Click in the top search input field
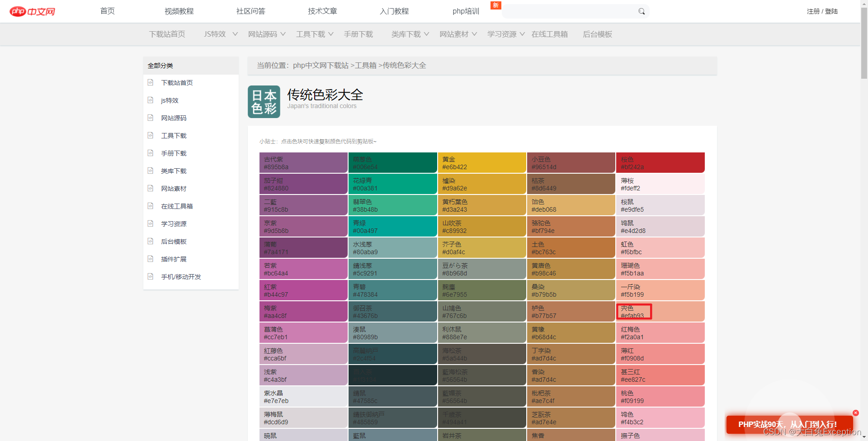868x441 pixels. pos(570,11)
